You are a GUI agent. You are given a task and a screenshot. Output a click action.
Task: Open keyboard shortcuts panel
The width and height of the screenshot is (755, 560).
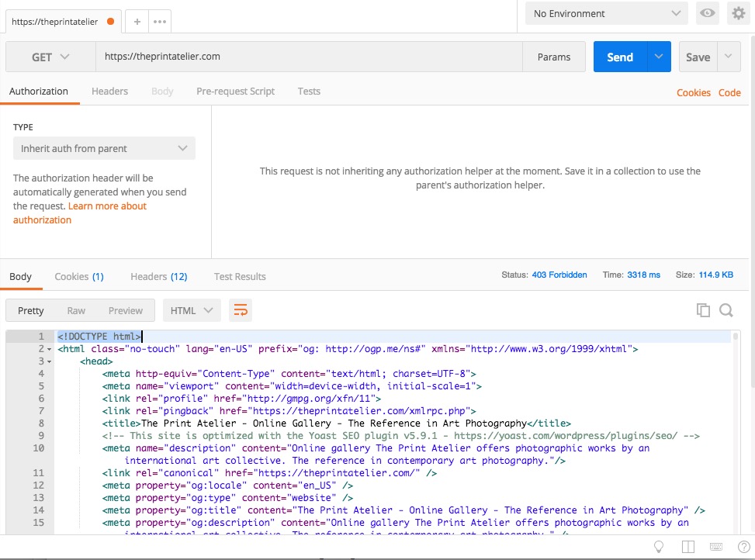point(716,547)
